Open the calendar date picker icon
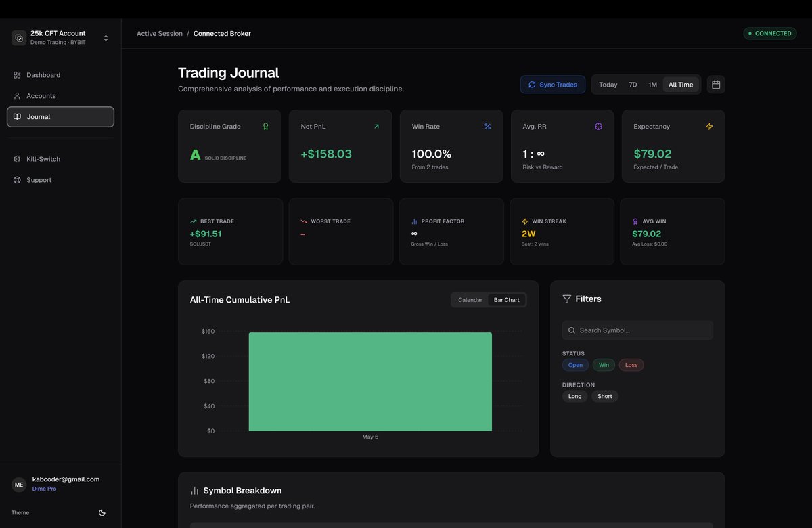 (x=716, y=85)
